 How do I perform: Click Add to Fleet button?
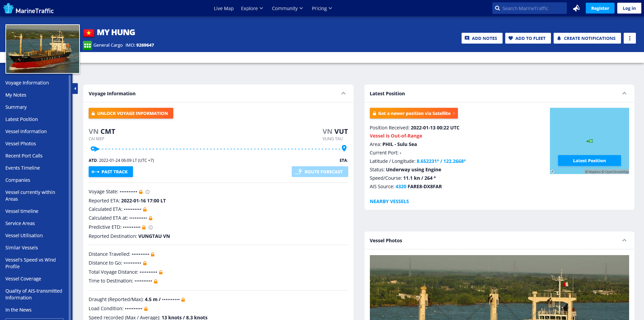coord(528,38)
